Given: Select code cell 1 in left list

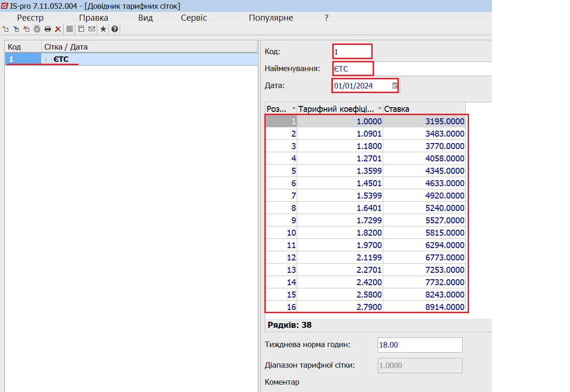Looking at the screenshot, I should coord(23,59).
